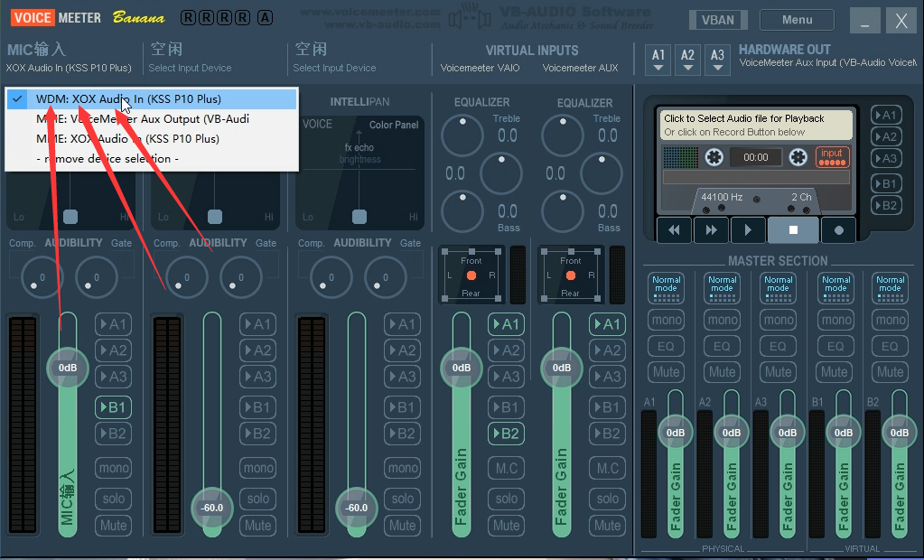Screen dimensions: 924x560
Task: Click the MIC strip 0dB fader knob
Action: [x=68, y=368]
